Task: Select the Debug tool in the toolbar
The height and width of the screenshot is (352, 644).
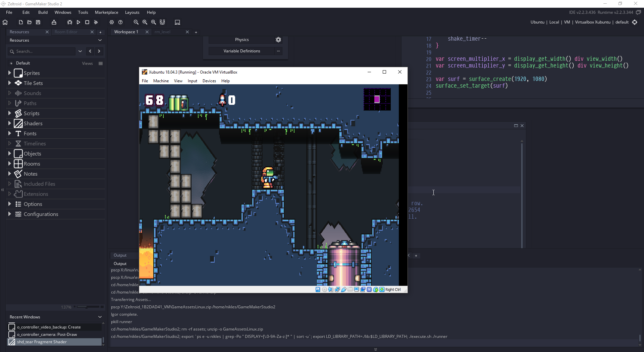Action: point(69,22)
